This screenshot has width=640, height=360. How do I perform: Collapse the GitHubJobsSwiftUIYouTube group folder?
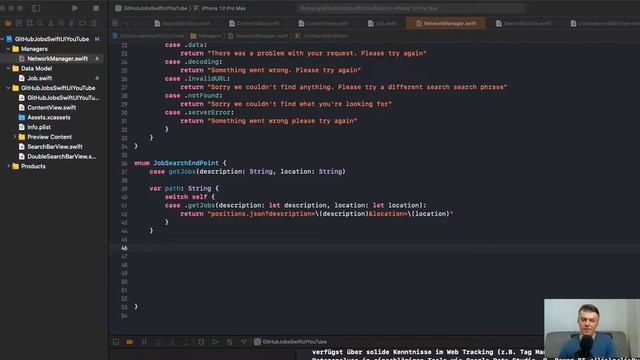pos(8,88)
